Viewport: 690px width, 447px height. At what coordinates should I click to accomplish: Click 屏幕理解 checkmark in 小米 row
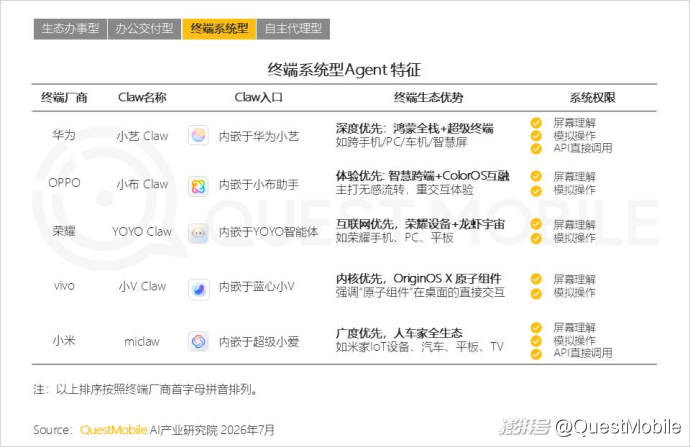coord(536,327)
